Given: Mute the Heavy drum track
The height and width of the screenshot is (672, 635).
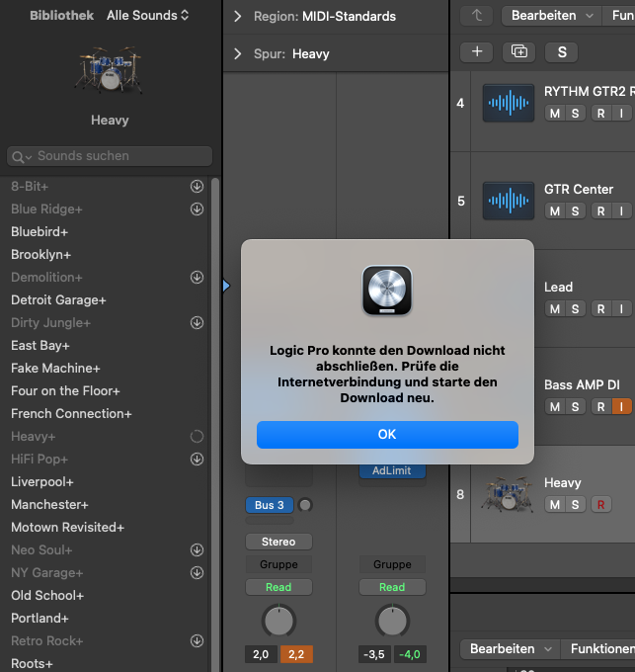Looking at the screenshot, I should (555, 505).
